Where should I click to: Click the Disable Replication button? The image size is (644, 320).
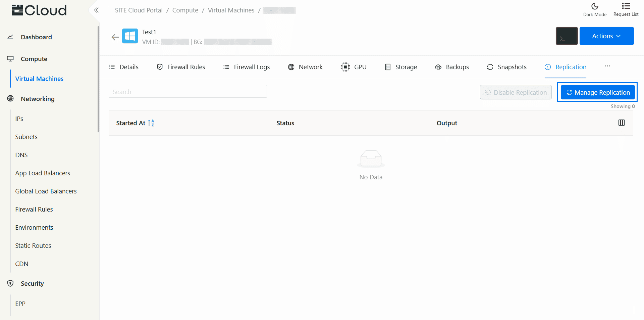click(x=516, y=92)
